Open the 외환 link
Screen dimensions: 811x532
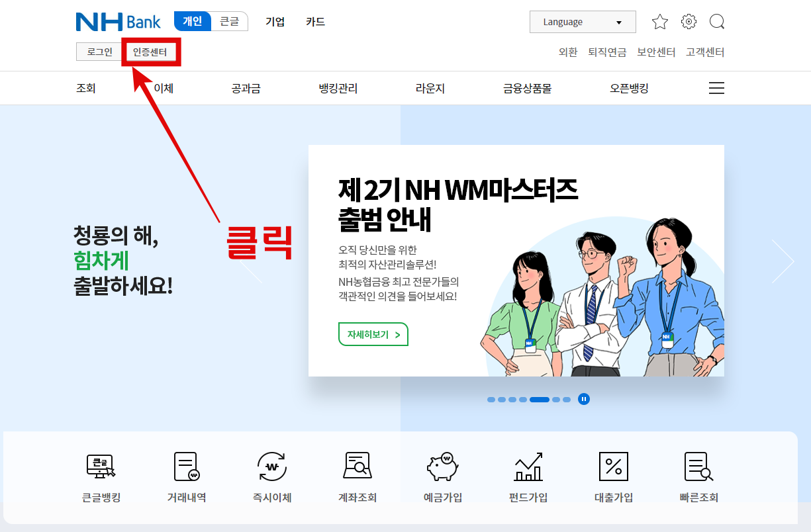point(568,52)
